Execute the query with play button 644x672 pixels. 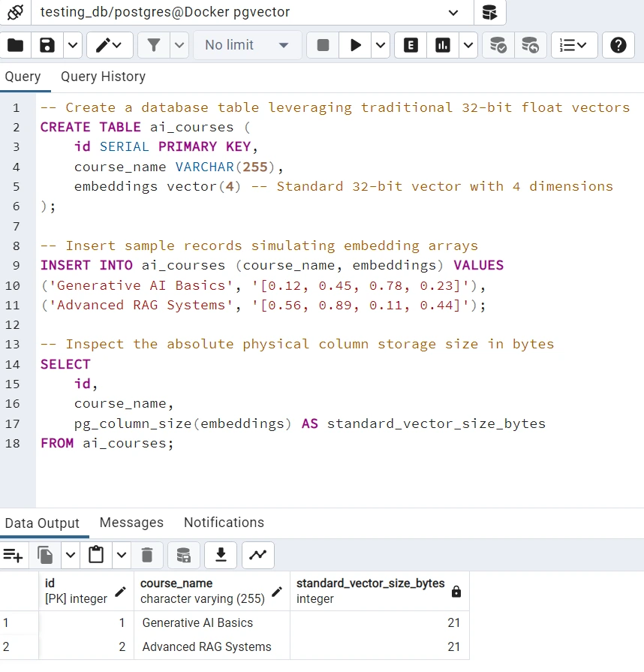355,45
